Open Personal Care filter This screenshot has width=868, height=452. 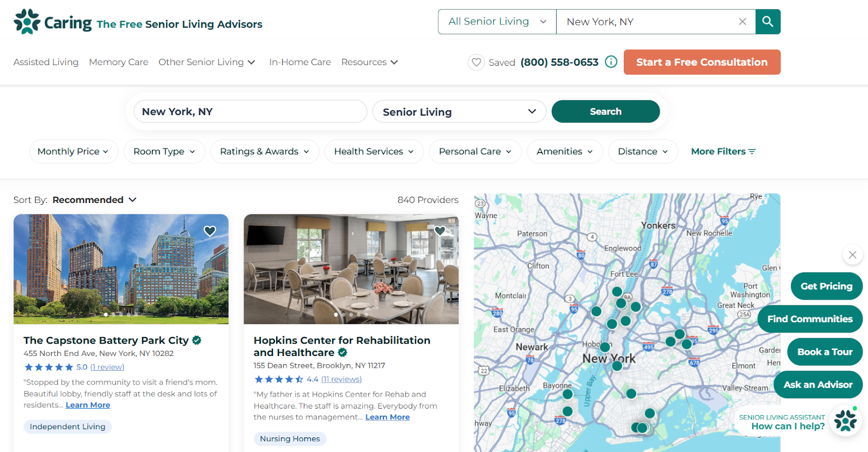475,151
